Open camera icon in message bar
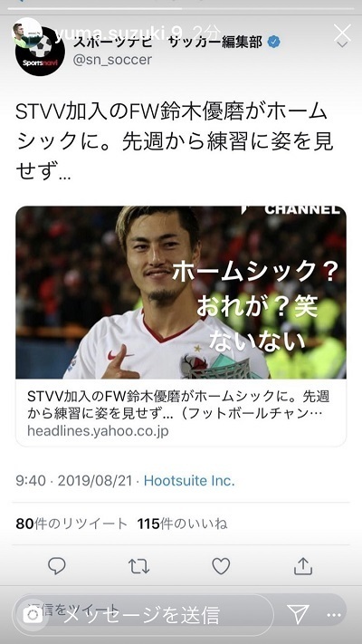Image resolution: width=362 pixels, height=644 pixels. 33,614
